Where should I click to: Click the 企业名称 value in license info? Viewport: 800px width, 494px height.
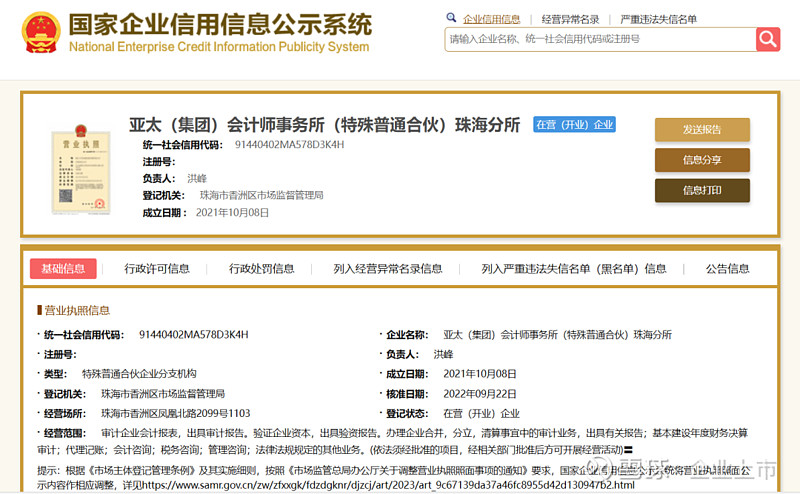coord(557,334)
